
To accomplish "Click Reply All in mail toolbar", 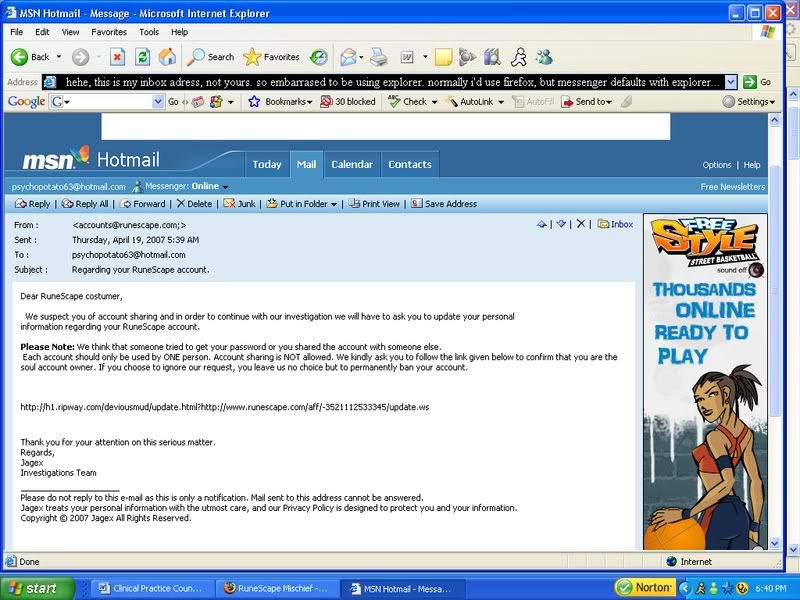I will [85, 204].
